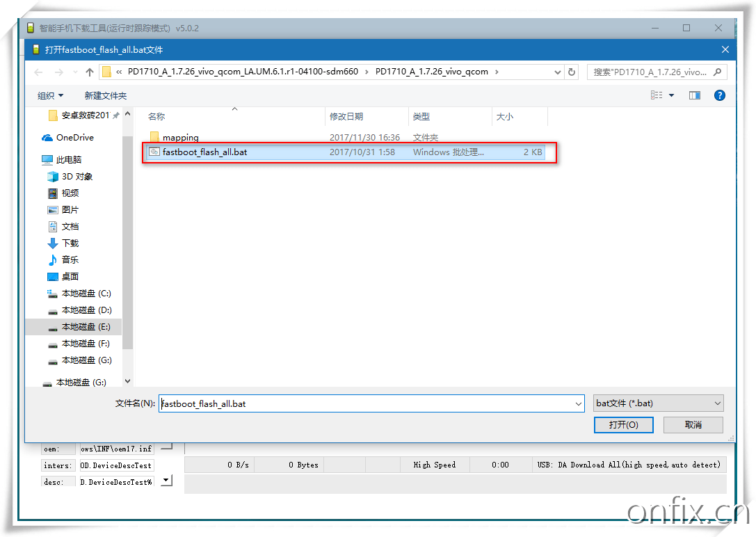Click the 打开(O) button
This screenshot has width=756, height=537.
click(x=622, y=425)
